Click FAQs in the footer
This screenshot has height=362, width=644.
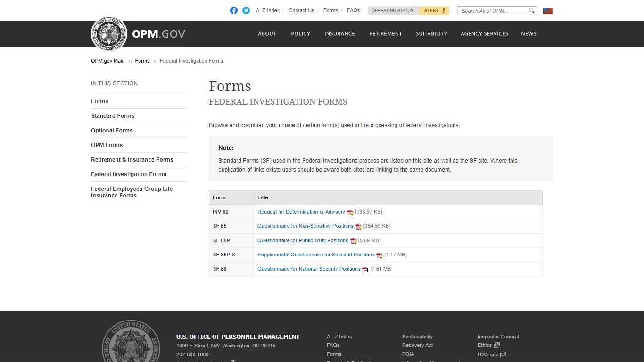point(333,346)
